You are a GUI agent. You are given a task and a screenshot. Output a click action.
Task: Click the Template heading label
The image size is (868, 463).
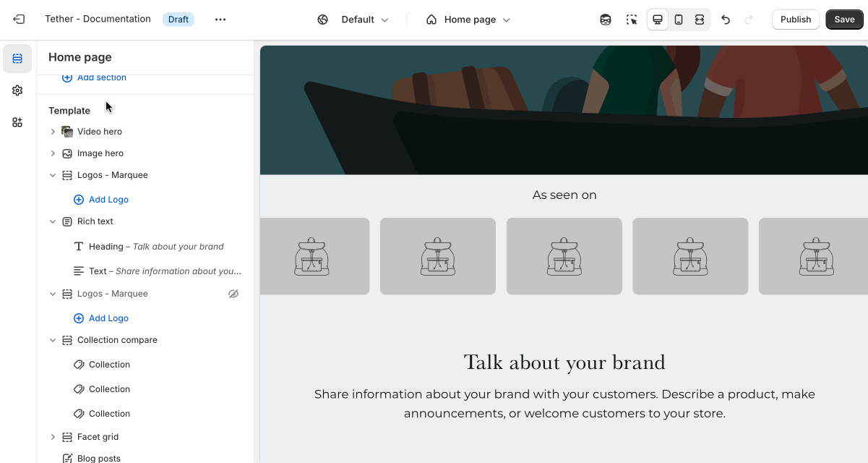tap(69, 111)
